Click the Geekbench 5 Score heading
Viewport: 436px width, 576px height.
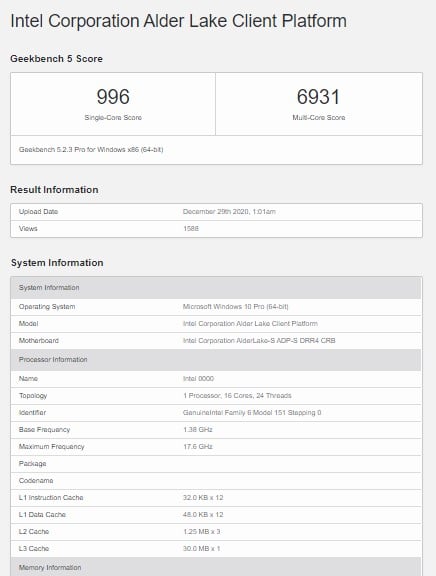coord(56,59)
